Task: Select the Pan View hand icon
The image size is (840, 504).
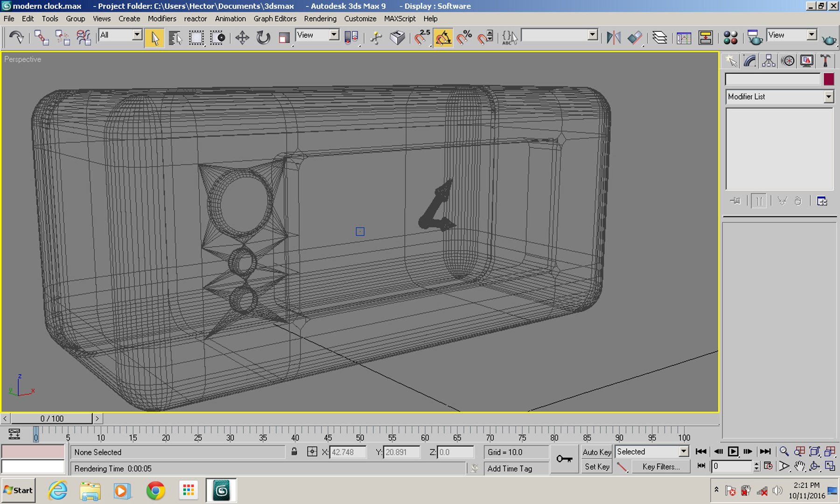Action: [799, 466]
